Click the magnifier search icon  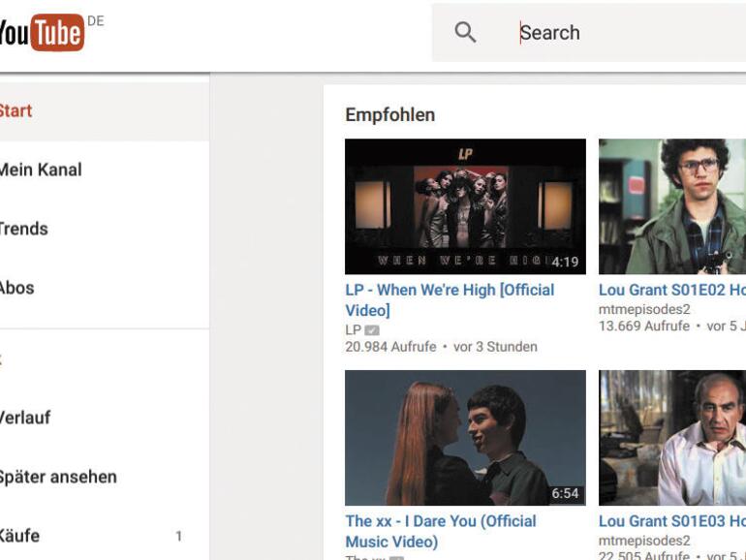tap(465, 32)
